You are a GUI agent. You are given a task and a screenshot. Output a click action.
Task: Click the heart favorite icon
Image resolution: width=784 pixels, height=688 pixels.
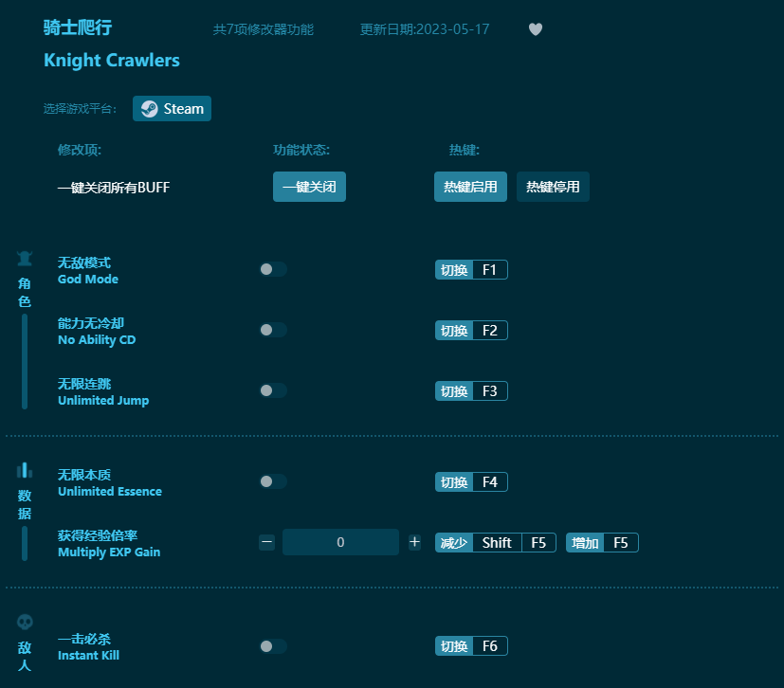[535, 29]
